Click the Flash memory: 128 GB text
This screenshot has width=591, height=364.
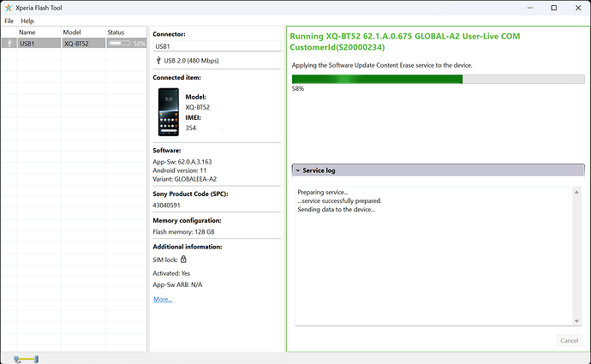point(183,232)
